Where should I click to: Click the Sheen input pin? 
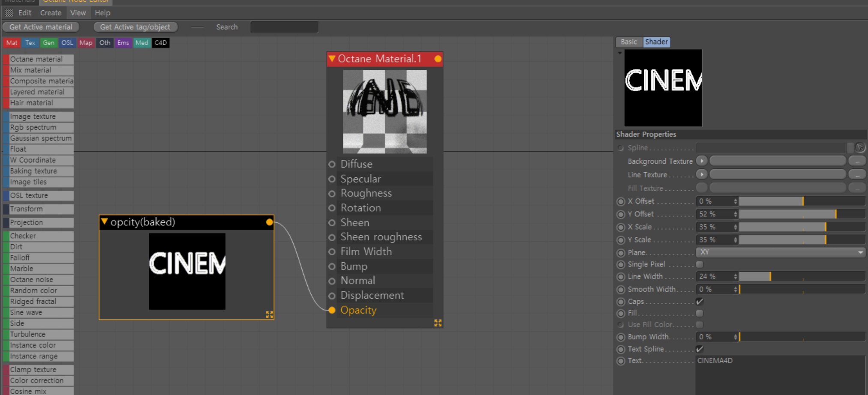332,223
